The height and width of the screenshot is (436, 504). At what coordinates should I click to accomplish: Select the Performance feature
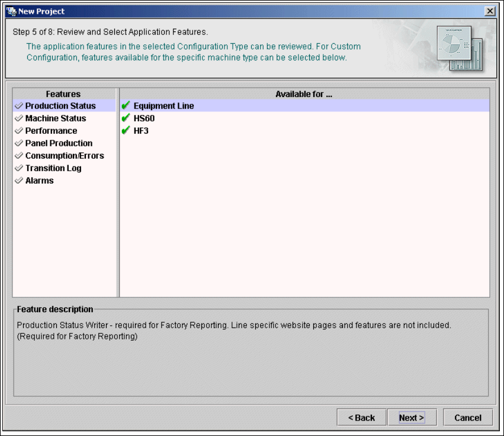tap(65, 131)
